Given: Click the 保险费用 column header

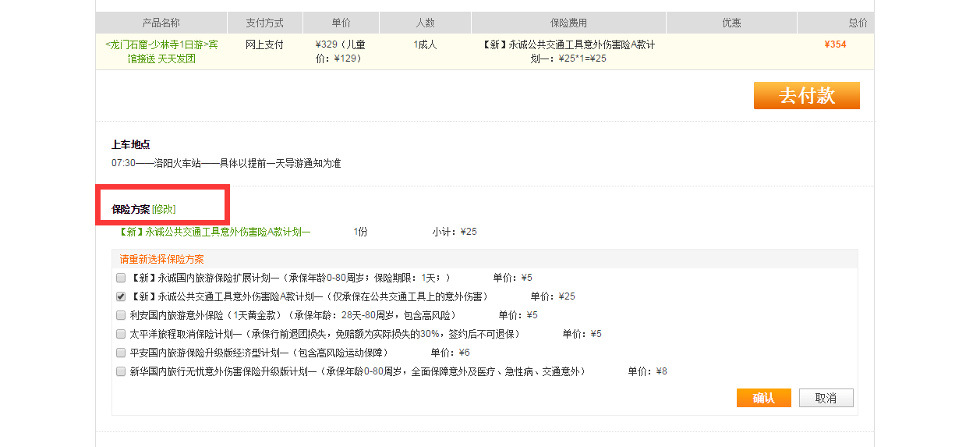Looking at the screenshot, I should coord(568,23).
